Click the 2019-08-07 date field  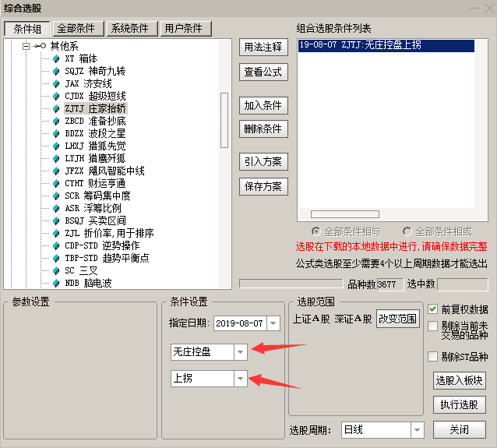[x=240, y=323]
